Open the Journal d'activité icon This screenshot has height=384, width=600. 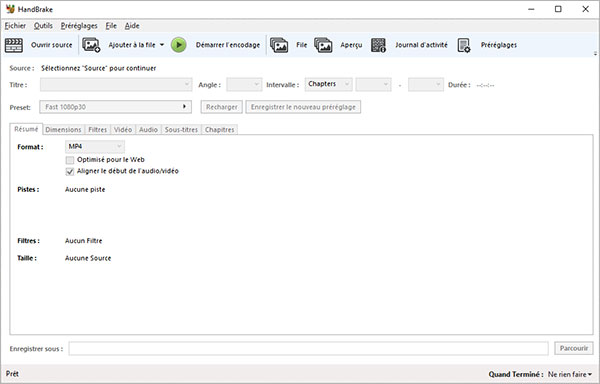coord(378,45)
